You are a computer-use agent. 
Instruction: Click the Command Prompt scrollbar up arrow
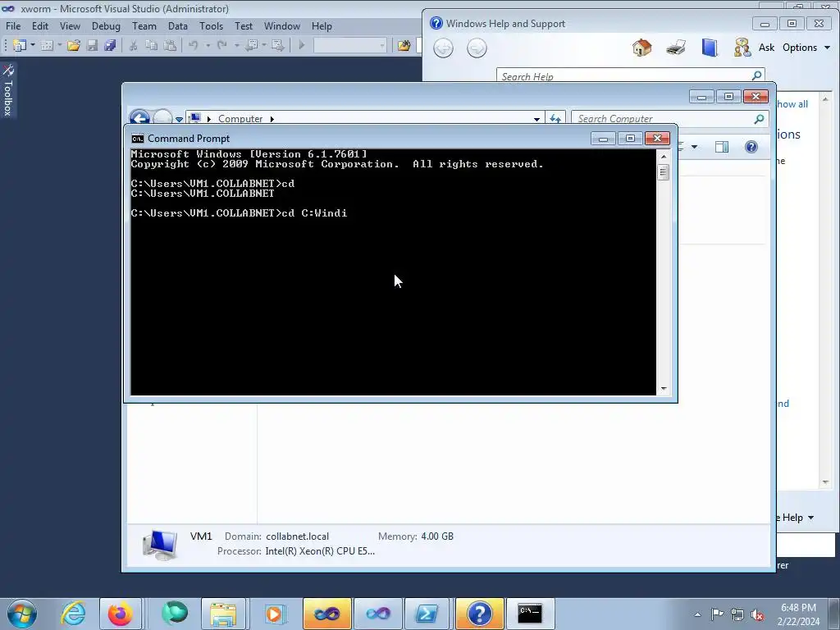tap(664, 157)
